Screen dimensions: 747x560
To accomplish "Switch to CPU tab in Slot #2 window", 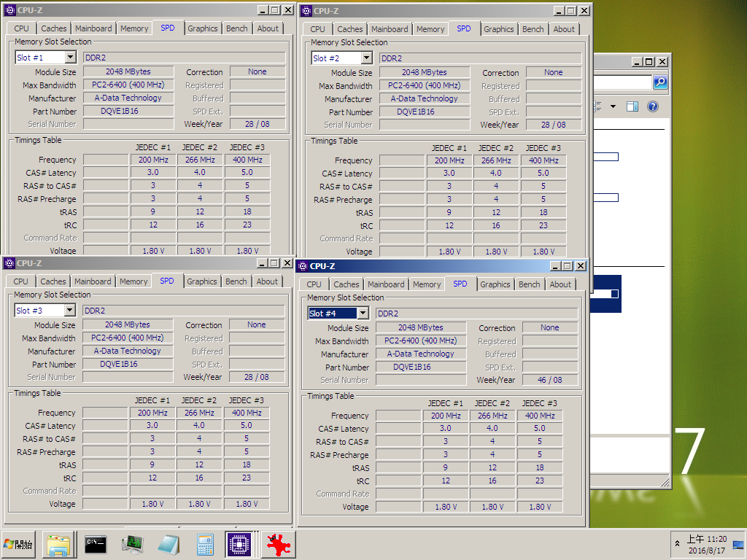I will click(318, 29).
